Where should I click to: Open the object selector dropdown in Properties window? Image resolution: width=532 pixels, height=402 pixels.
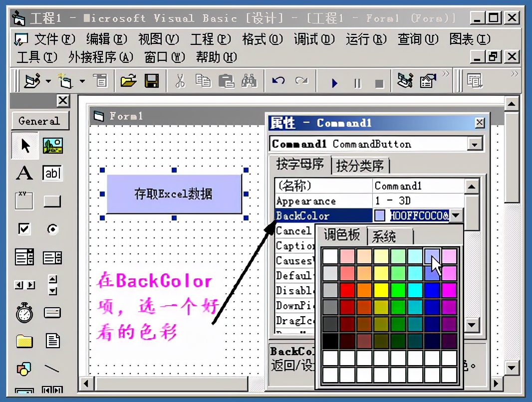click(x=475, y=144)
